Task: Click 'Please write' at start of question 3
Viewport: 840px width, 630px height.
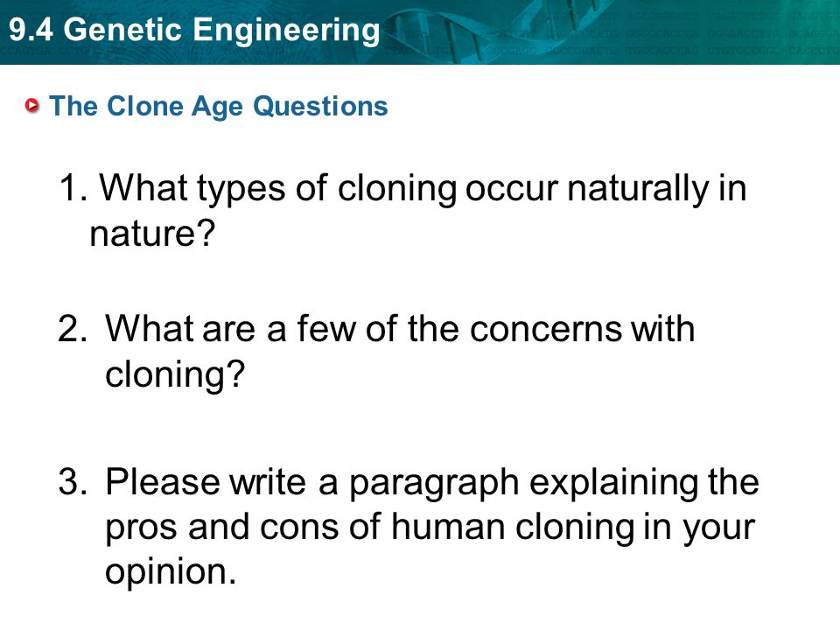Action: click(x=206, y=481)
